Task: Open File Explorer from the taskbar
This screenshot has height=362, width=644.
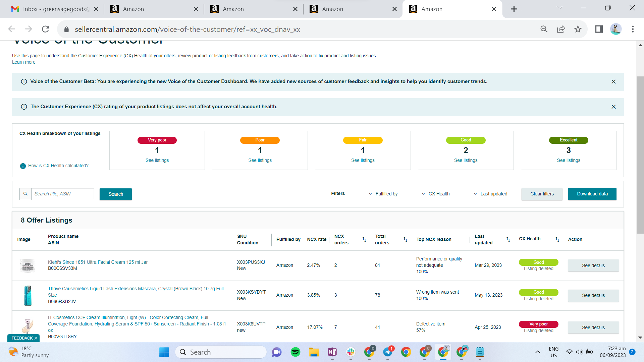Action: pos(314,352)
